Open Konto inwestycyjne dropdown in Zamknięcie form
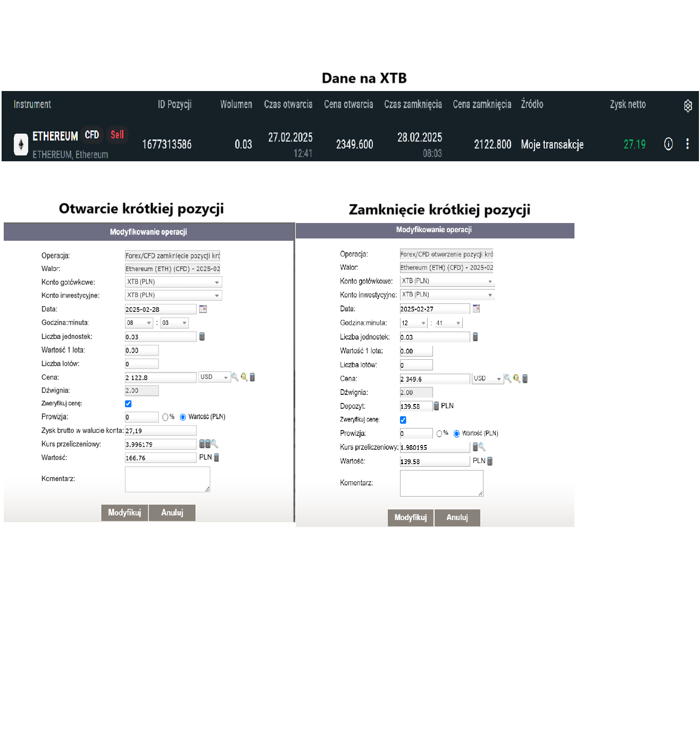 pyautogui.click(x=447, y=294)
